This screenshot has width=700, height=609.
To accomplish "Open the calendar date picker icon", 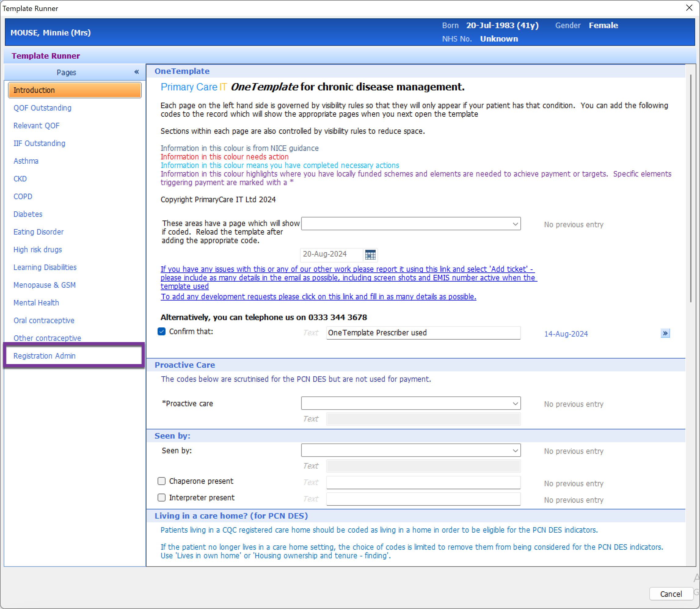I will 370,254.
